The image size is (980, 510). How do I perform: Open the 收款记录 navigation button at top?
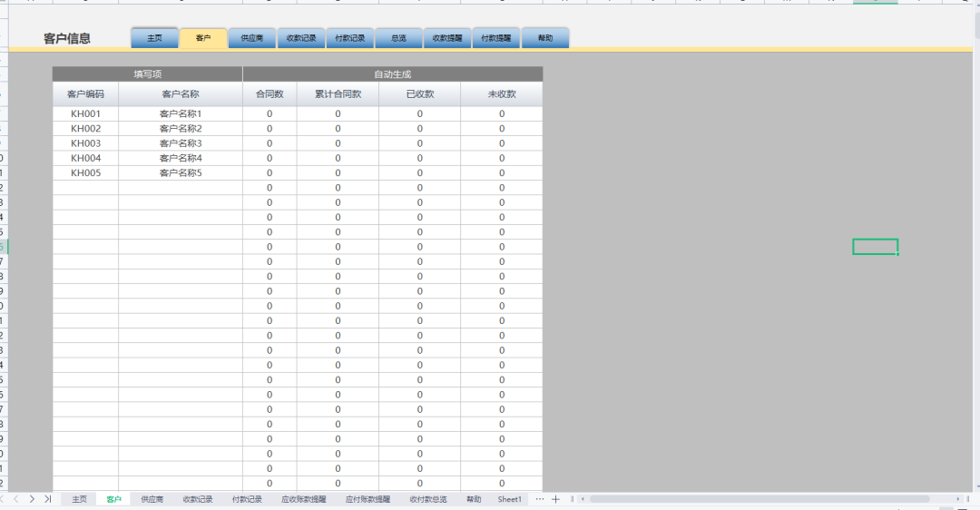(x=300, y=37)
